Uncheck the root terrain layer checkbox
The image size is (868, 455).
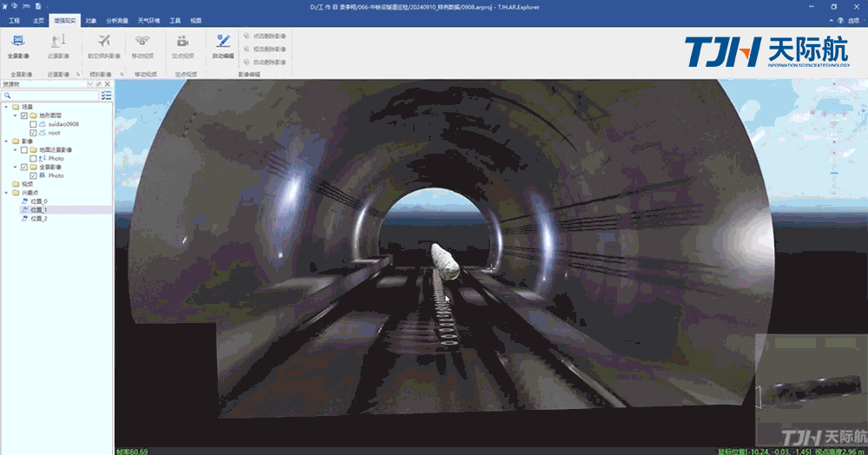33,133
